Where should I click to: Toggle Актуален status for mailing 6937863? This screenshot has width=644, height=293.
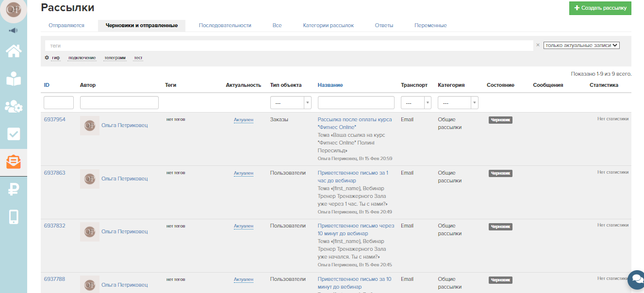(x=243, y=173)
